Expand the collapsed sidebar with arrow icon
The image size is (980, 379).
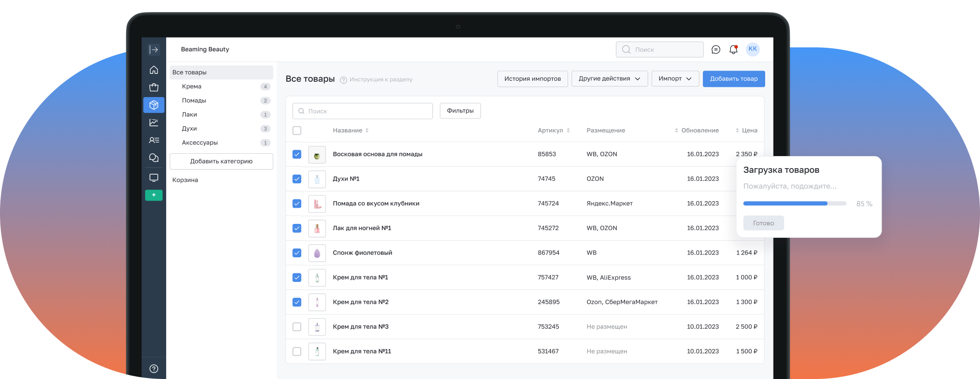pyautogui.click(x=154, y=50)
